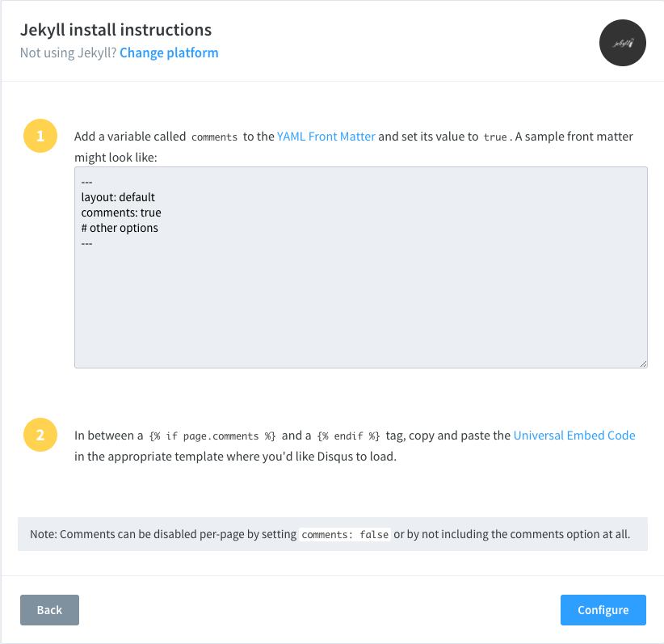Click the Jekyll logo circle icon
Viewport: 664px width, 644px height.
click(x=623, y=43)
